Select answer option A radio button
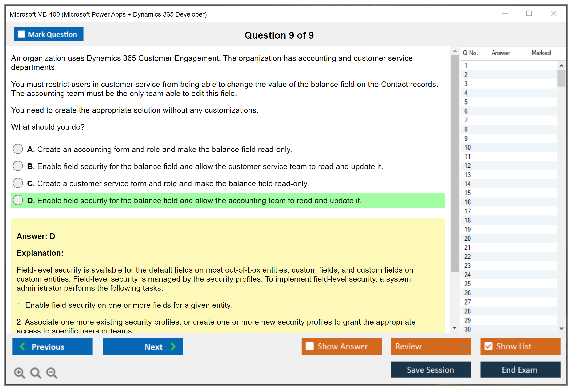Screen dimensions: 574x392 tap(18, 149)
